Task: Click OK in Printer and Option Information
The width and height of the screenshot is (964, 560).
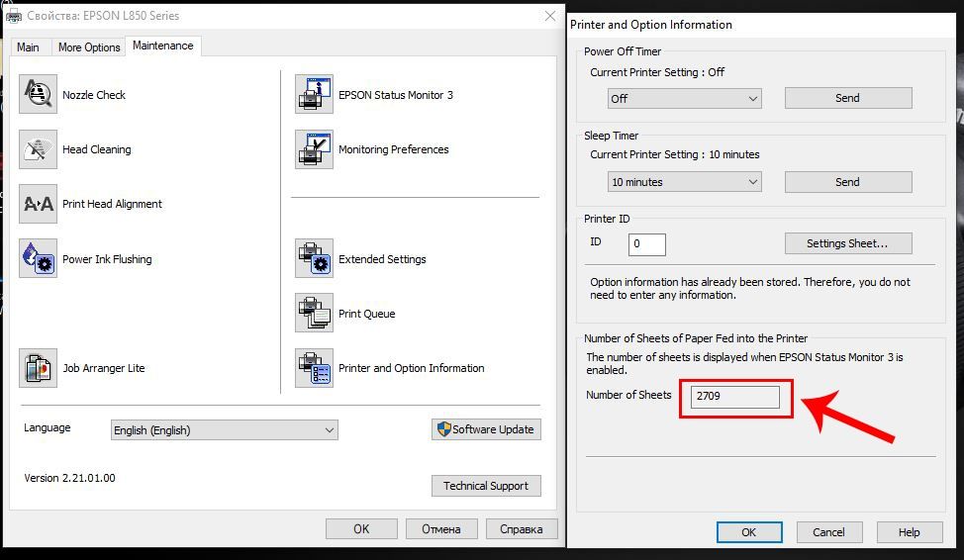Action: pos(749,531)
